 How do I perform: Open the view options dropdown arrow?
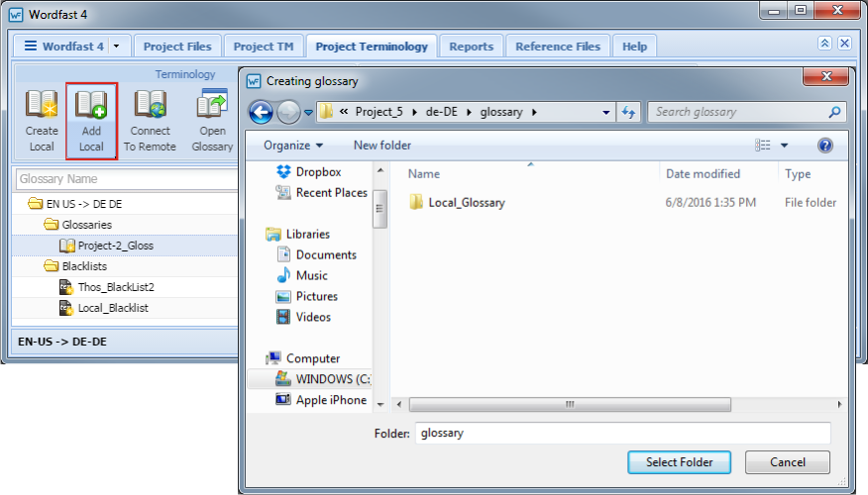(x=784, y=146)
